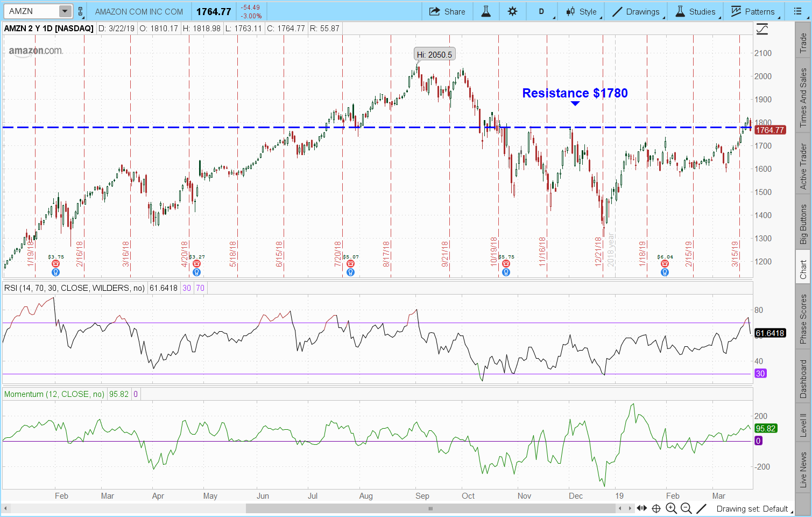Click the chart scale icon above price axis
This screenshot has width=812, height=517.
point(762,29)
